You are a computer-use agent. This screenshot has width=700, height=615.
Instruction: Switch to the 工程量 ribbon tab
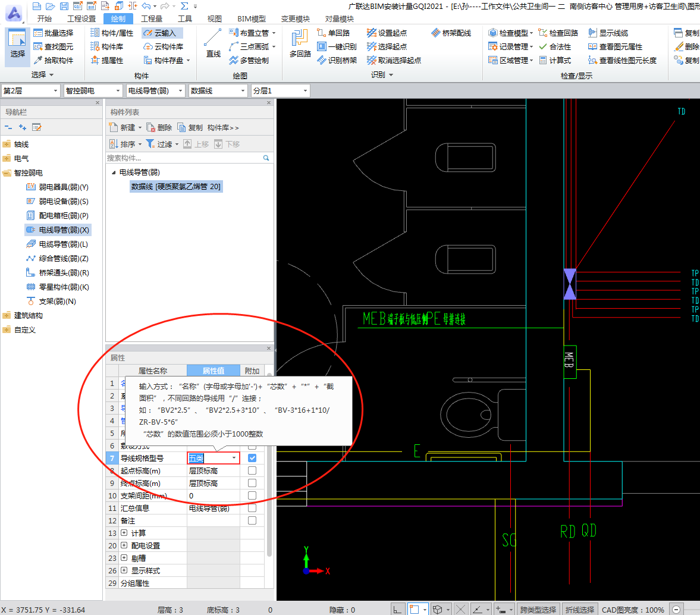(152, 19)
